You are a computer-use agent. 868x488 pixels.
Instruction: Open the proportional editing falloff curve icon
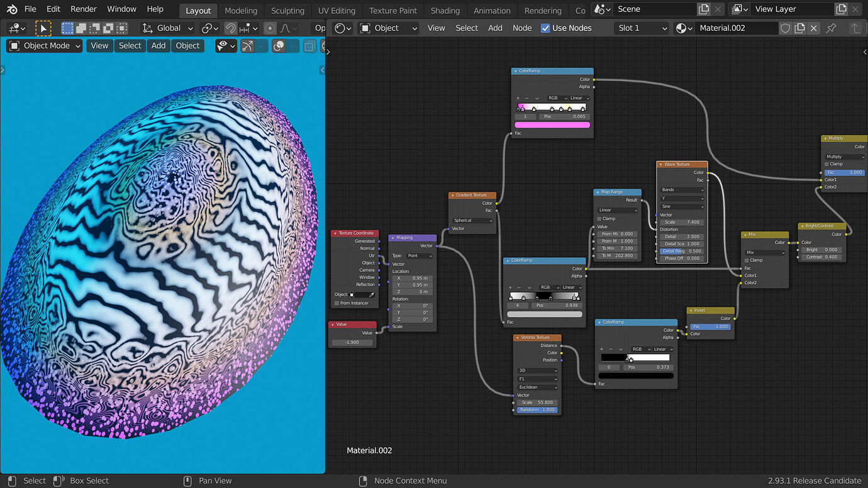pyautogui.click(x=288, y=28)
